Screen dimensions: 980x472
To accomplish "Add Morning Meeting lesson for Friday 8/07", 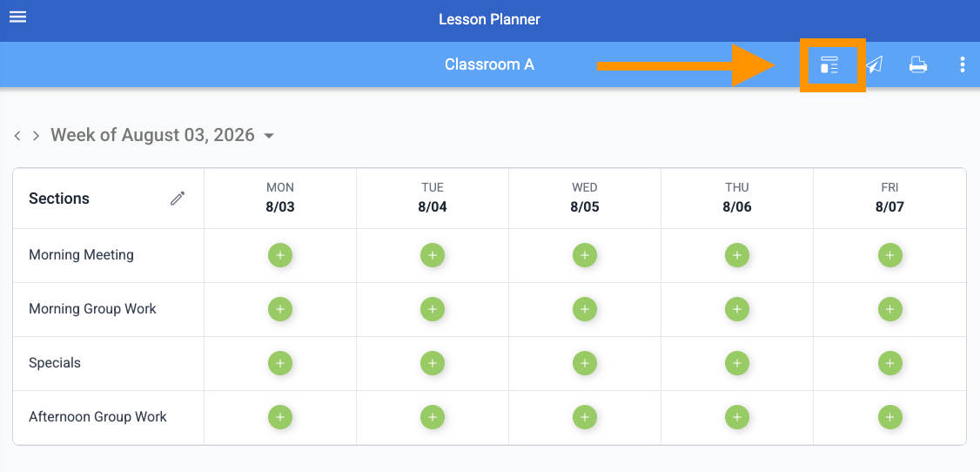I will 890,255.
